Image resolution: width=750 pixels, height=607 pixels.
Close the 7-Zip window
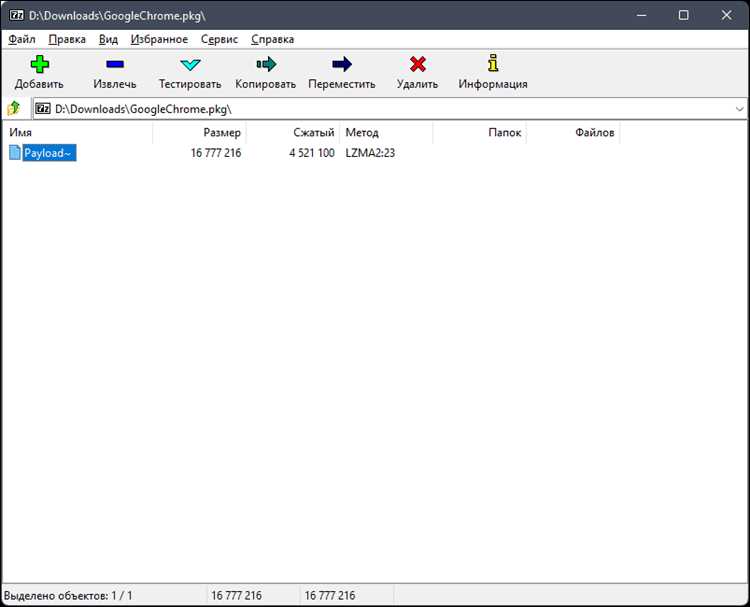[726, 15]
